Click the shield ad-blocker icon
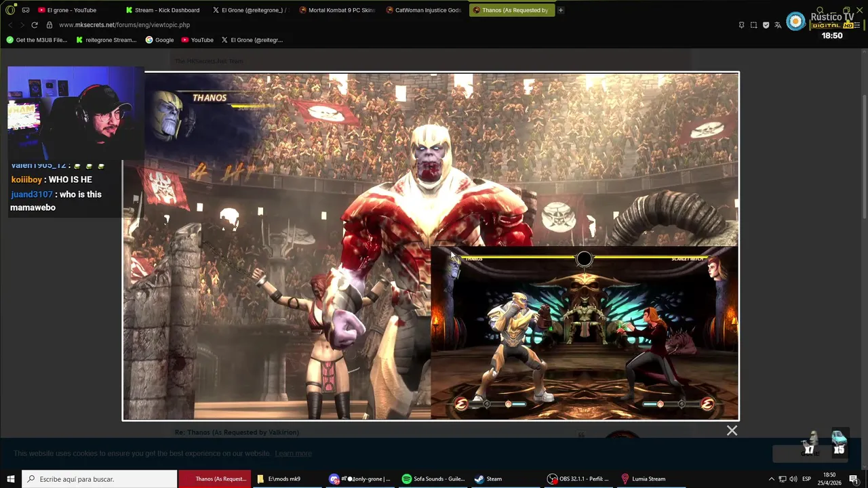868x488 pixels. [766, 25]
